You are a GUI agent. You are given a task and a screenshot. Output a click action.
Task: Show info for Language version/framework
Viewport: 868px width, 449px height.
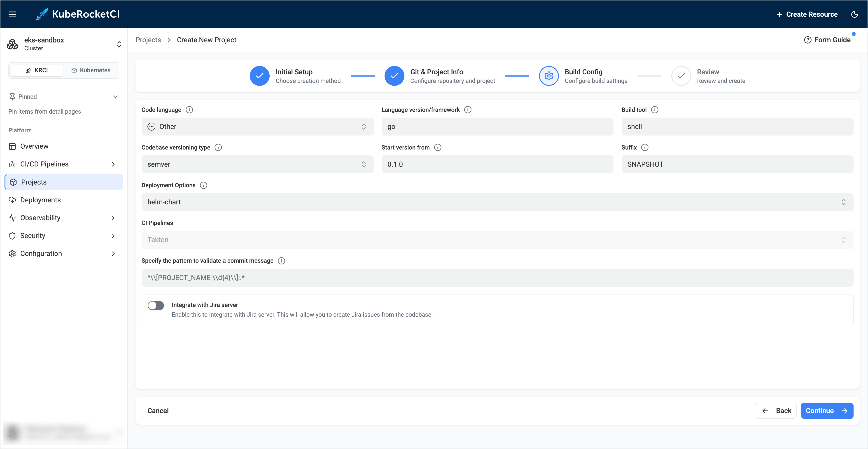coord(468,110)
